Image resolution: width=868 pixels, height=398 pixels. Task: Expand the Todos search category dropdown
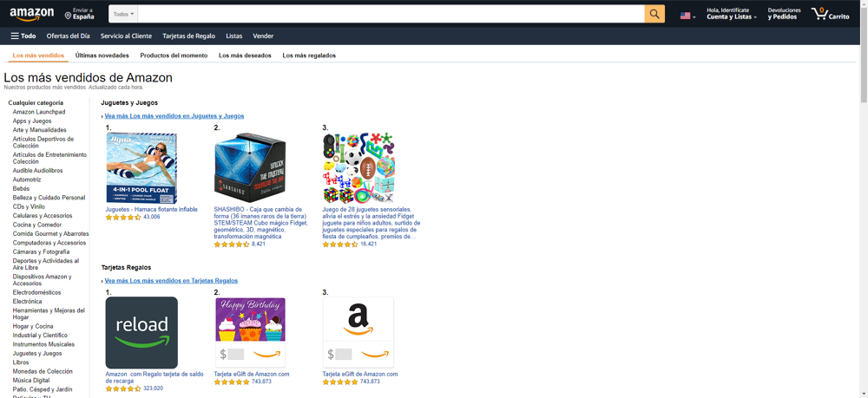click(x=123, y=14)
